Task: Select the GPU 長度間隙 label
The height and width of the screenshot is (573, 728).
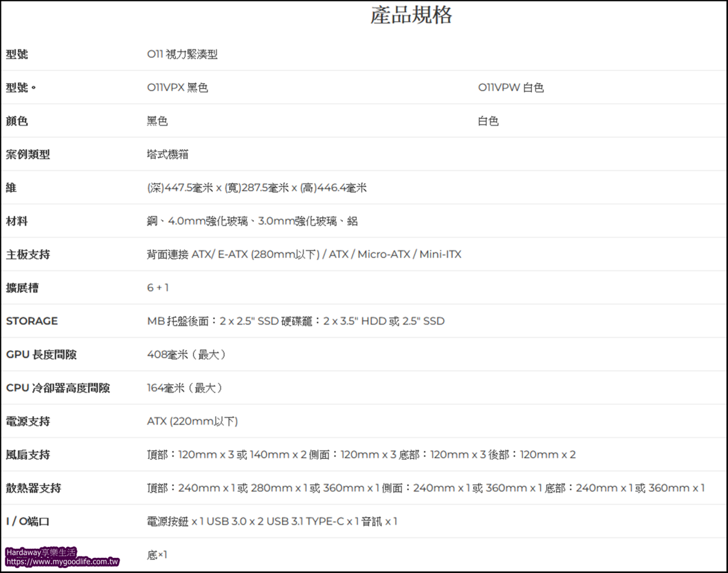Action: point(41,354)
